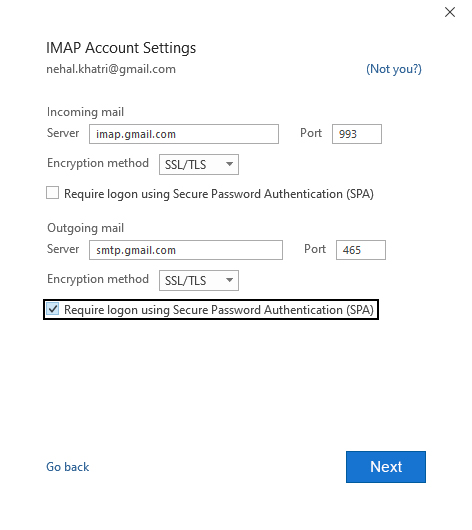Open the incoming mail encryption method dropdown
The height and width of the screenshot is (530, 472).
pos(199,165)
